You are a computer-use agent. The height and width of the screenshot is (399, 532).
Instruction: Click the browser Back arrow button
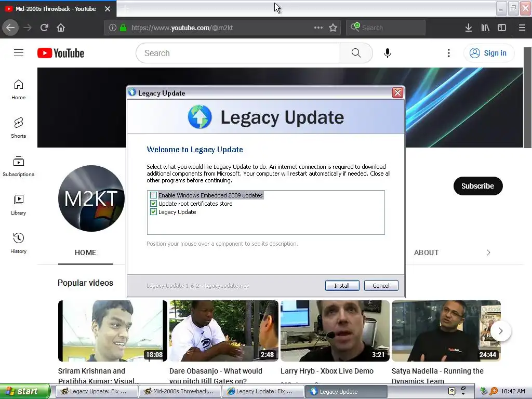click(10, 28)
